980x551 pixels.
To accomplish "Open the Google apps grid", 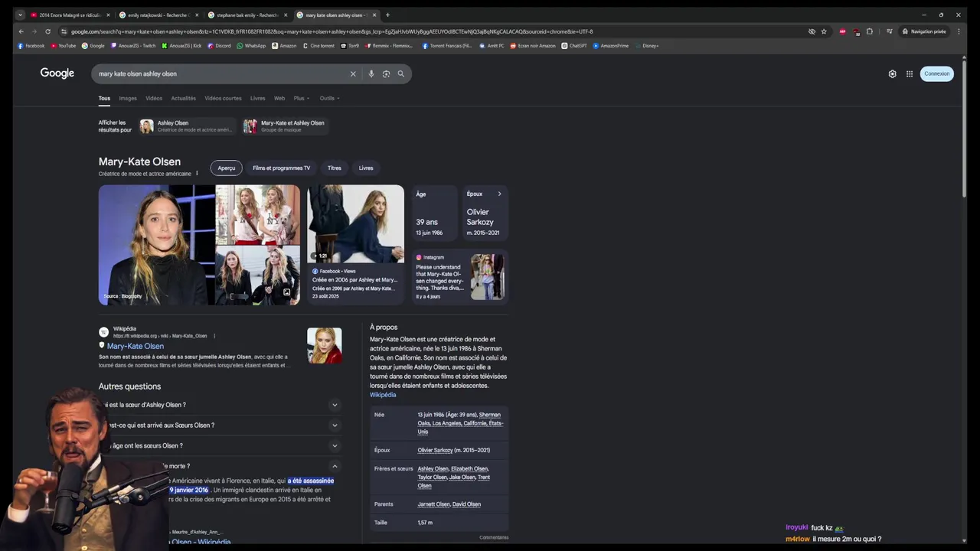I will point(910,74).
